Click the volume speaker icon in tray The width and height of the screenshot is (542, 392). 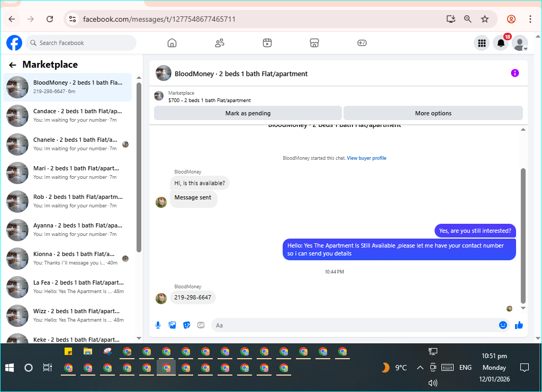click(x=433, y=382)
